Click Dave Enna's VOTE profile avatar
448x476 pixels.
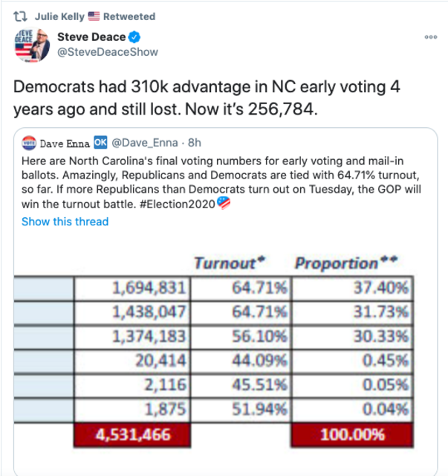point(29,143)
